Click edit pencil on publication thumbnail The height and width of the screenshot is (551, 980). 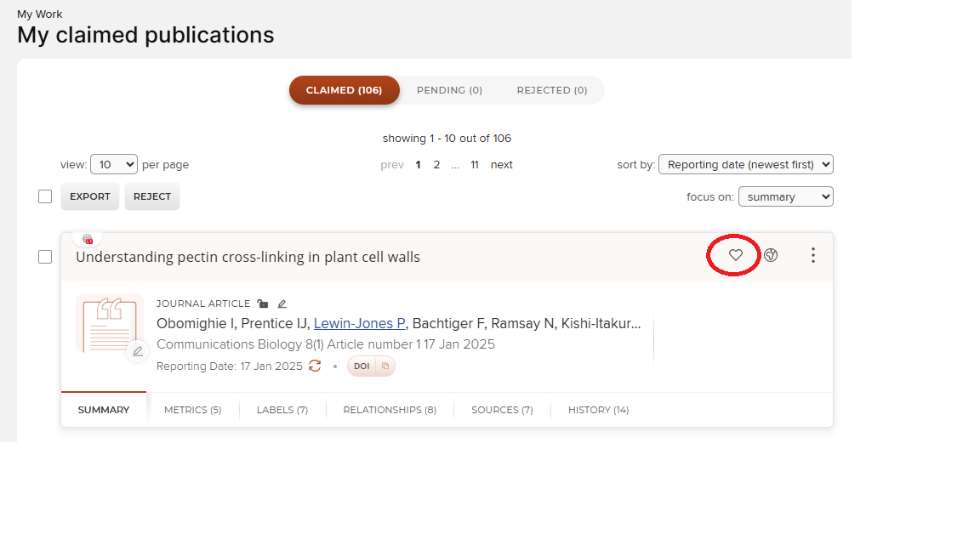click(x=138, y=351)
